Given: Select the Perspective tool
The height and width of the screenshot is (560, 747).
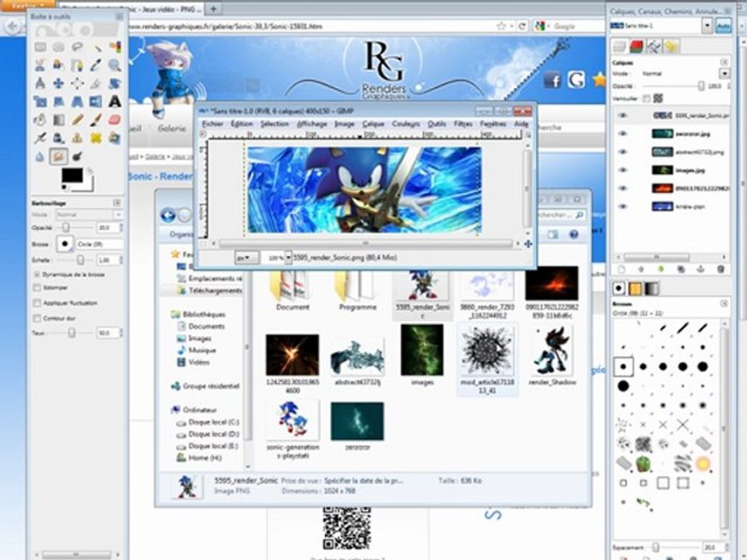Looking at the screenshot, I should coord(77,101).
